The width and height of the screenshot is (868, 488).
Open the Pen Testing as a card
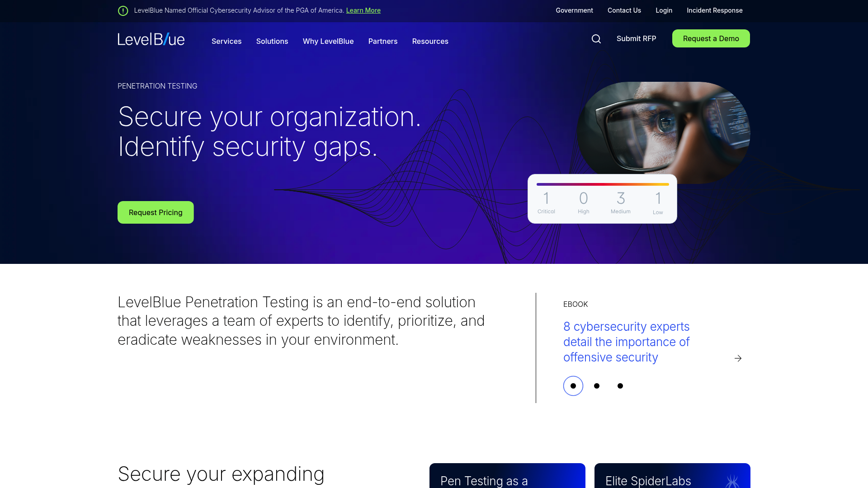[507, 475]
